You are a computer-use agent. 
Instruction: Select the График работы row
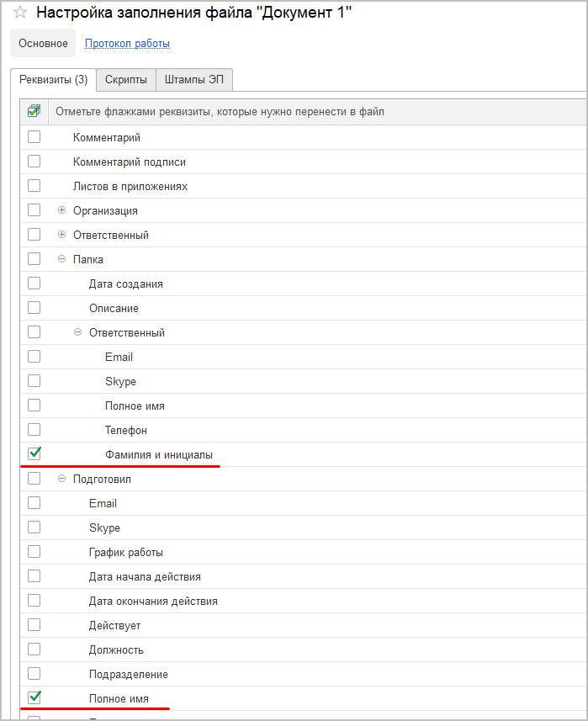[126, 553]
